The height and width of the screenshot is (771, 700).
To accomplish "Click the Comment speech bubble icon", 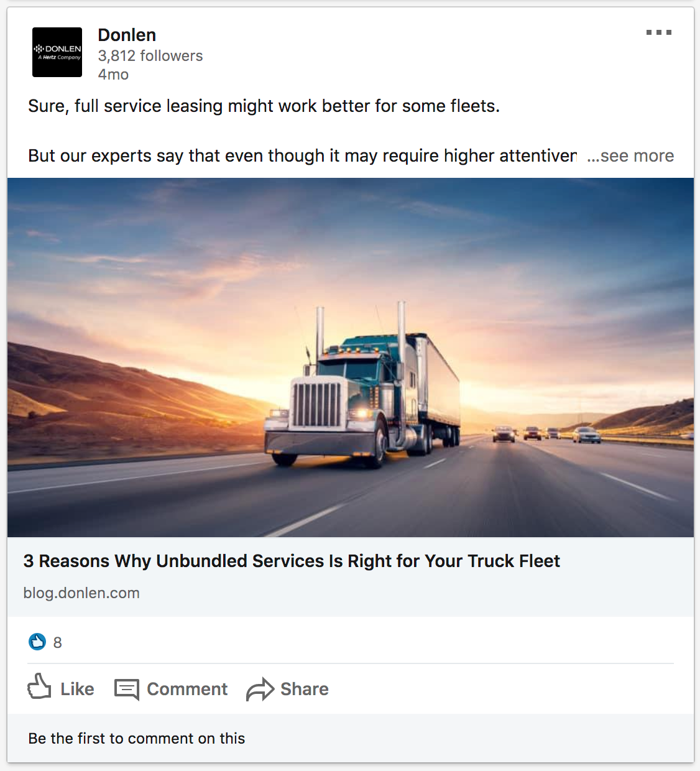I will click(x=127, y=690).
